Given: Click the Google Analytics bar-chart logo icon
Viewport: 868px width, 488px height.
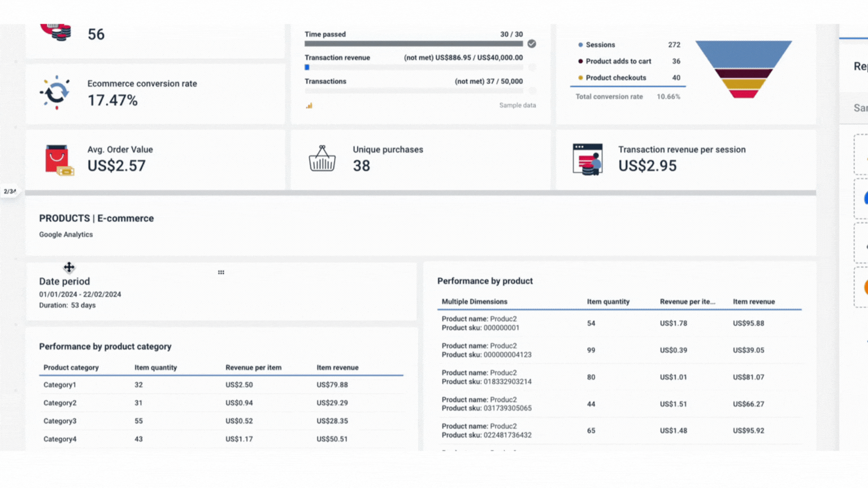Looking at the screenshot, I should tap(309, 106).
